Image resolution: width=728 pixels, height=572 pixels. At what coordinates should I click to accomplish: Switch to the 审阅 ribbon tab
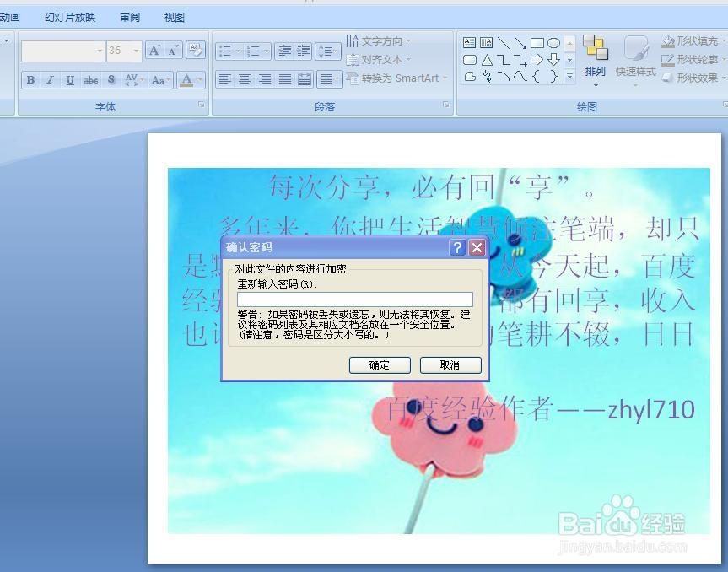point(129,17)
